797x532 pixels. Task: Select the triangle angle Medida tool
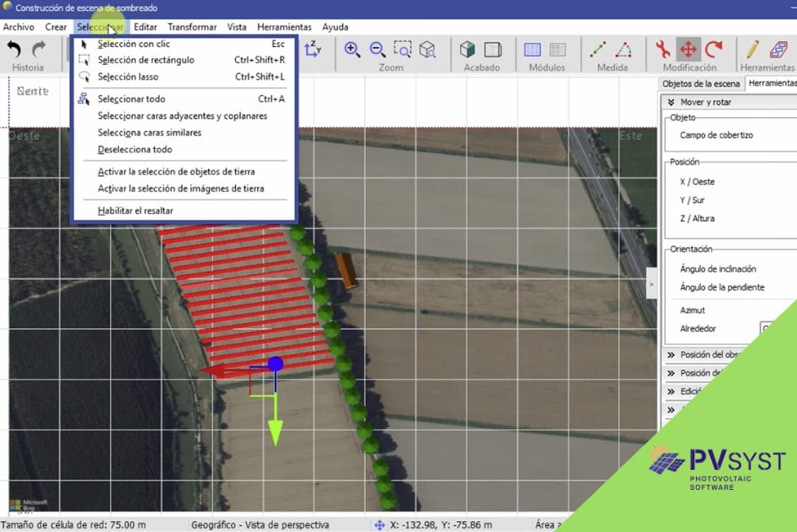click(x=623, y=49)
